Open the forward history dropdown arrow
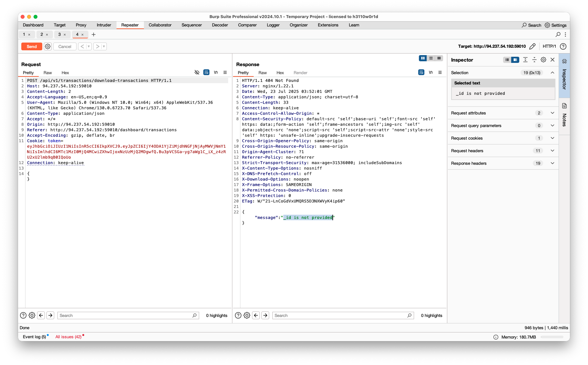 click(x=104, y=46)
